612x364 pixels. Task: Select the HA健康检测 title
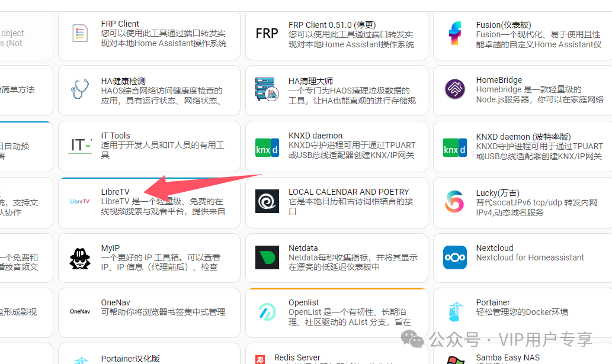(x=123, y=81)
